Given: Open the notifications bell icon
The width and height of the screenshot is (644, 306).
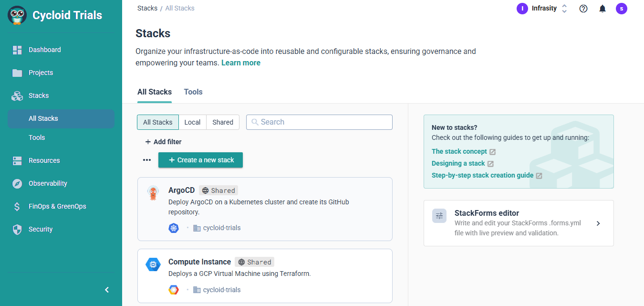Looking at the screenshot, I should click(602, 9).
